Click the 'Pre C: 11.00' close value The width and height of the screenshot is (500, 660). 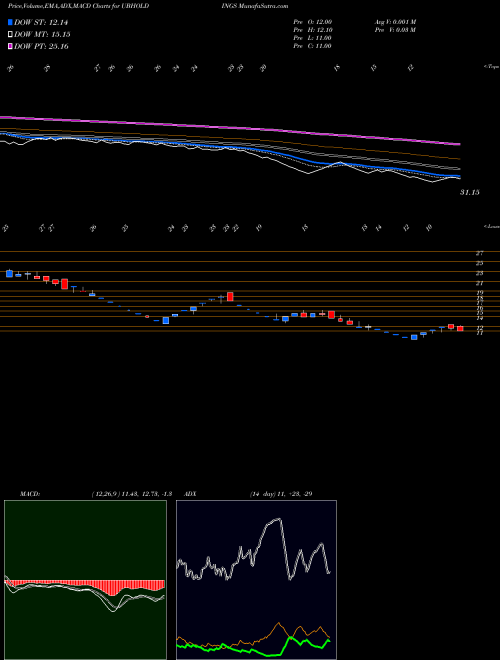(313, 46)
